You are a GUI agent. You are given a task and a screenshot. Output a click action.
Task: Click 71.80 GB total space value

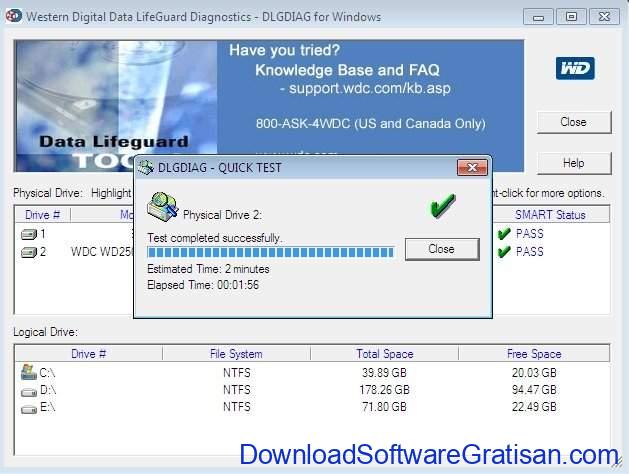click(384, 407)
